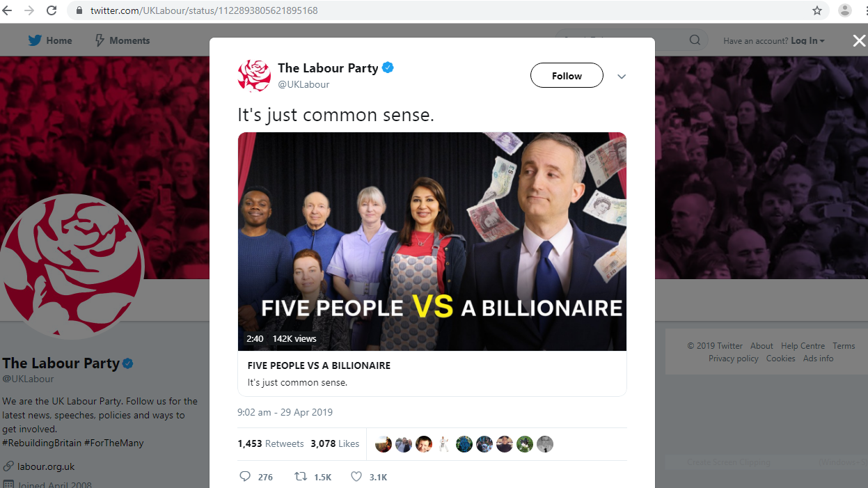The width and height of the screenshot is (868, 488).
Task: Click the Labour rose avatar in tweet
Action: click(254, 75)
